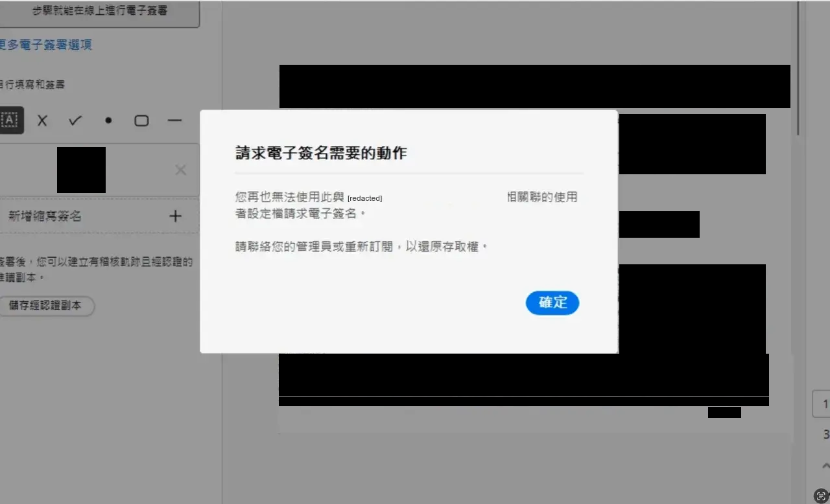This screenshot has width=830, height=504.
Task: Click the round scan icon at bottom right
Action: click(x=821, y=496)
